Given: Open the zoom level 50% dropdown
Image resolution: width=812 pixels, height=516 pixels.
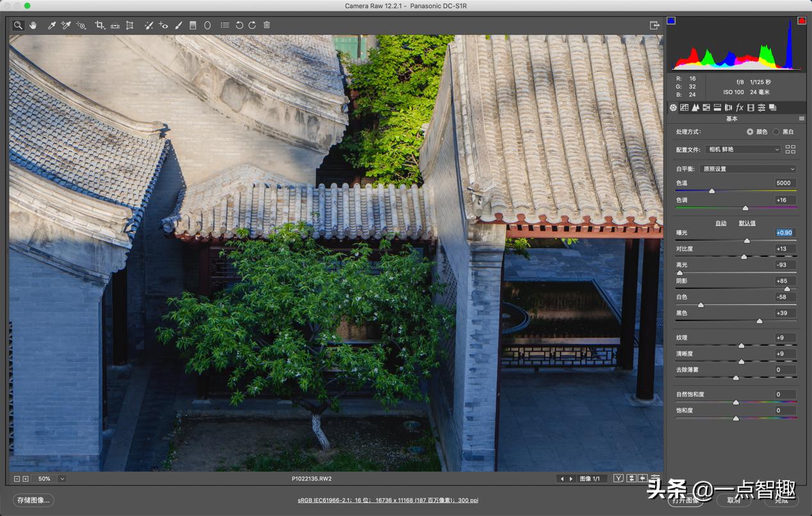Looking at the screenshot, I should tap(62, 479).
